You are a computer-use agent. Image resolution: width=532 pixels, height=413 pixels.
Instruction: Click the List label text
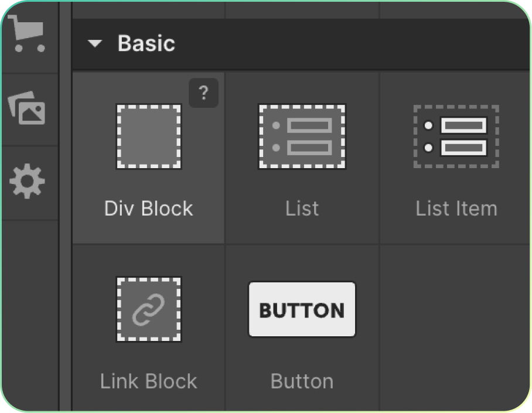[x=302, y=209]
